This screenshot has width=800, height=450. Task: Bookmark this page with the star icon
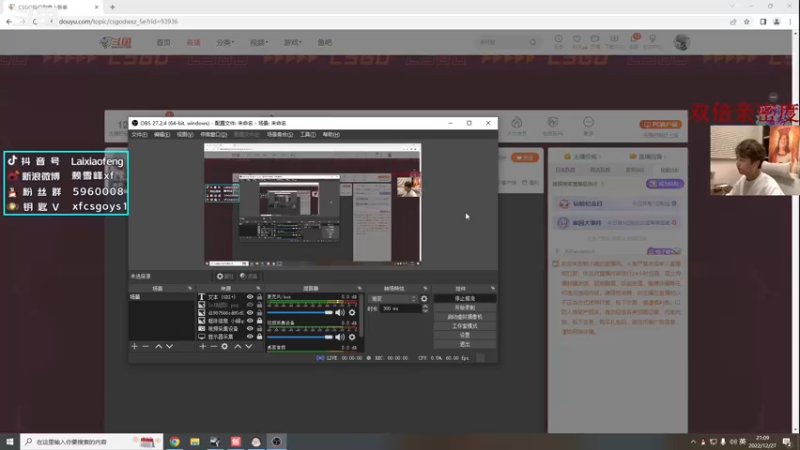tap(747, 21)
